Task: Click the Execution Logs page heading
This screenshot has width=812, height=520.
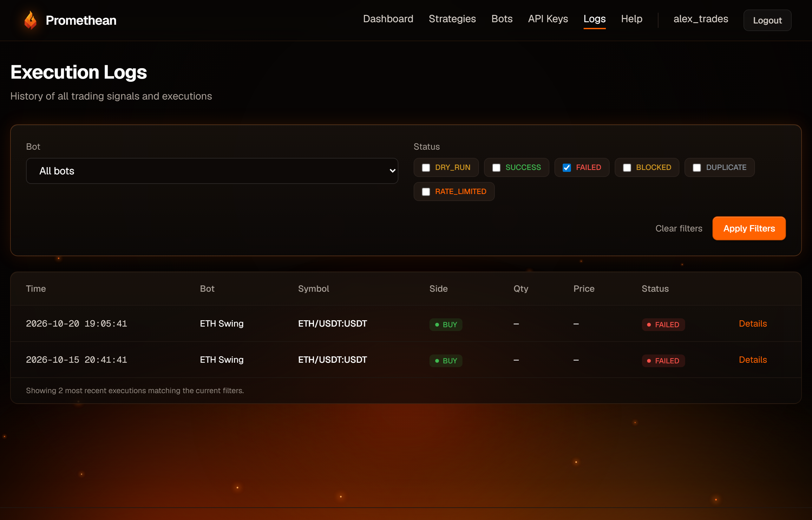Action: pyautogui.click(x=79, y=72)
